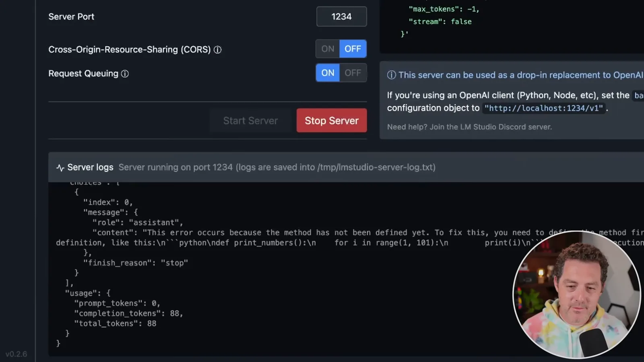Screen dimensions: 644x362
Task: Click the pulse icon beside Server logs
Action: (60, 168)
